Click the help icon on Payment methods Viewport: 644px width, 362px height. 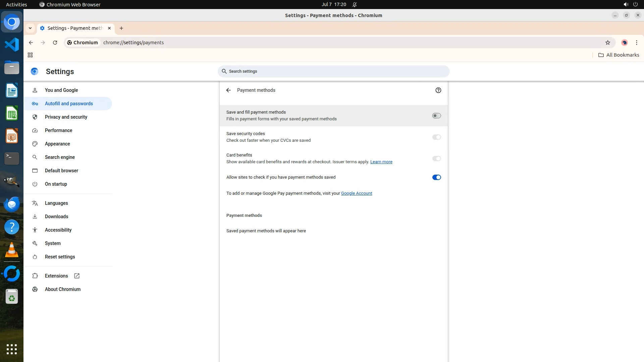[x=438, y=90]
